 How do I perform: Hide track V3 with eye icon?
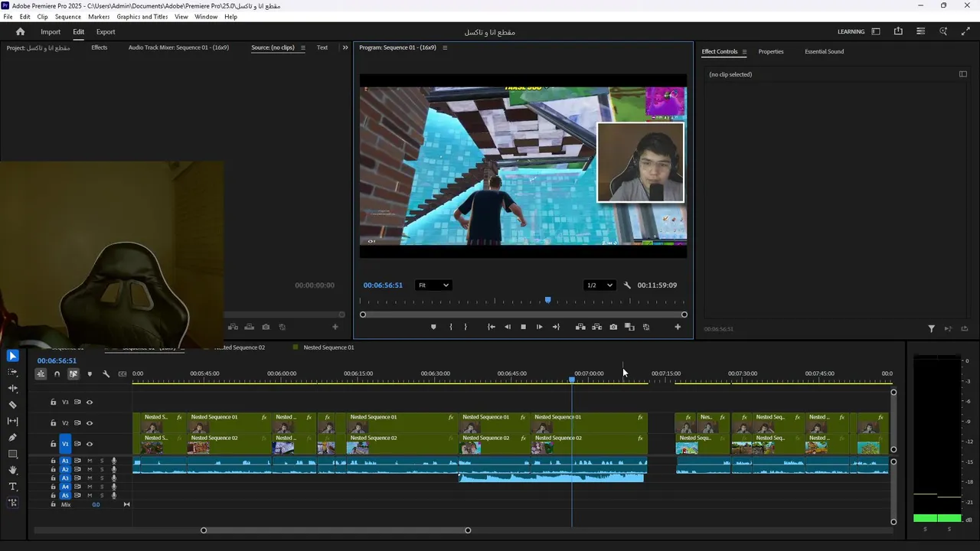[90, 402]
